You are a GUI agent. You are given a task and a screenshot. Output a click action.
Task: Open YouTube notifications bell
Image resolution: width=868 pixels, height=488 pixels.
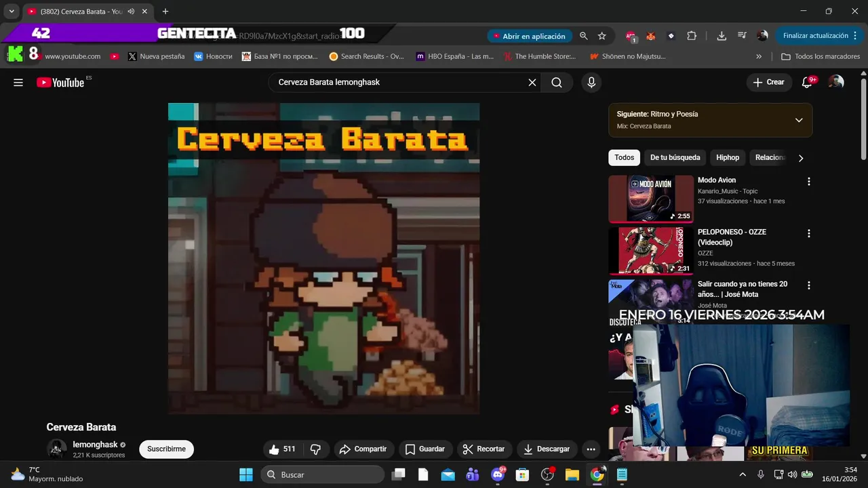tap(807, 83)
